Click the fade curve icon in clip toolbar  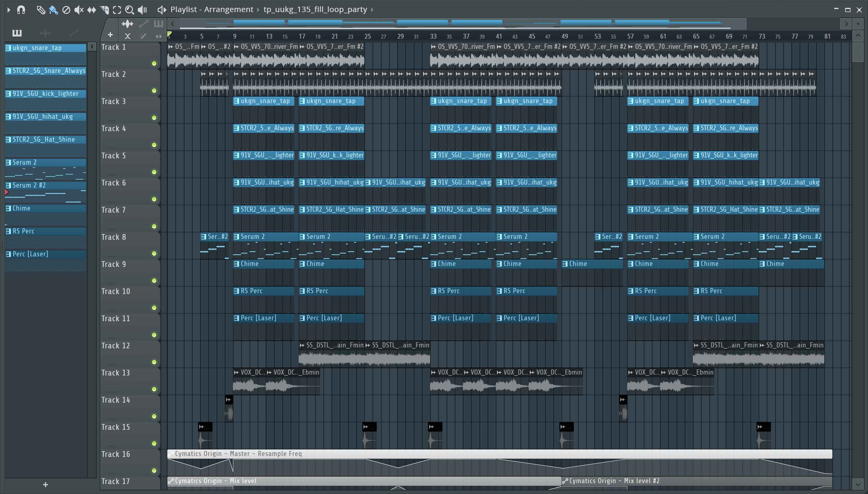point(143,36)
